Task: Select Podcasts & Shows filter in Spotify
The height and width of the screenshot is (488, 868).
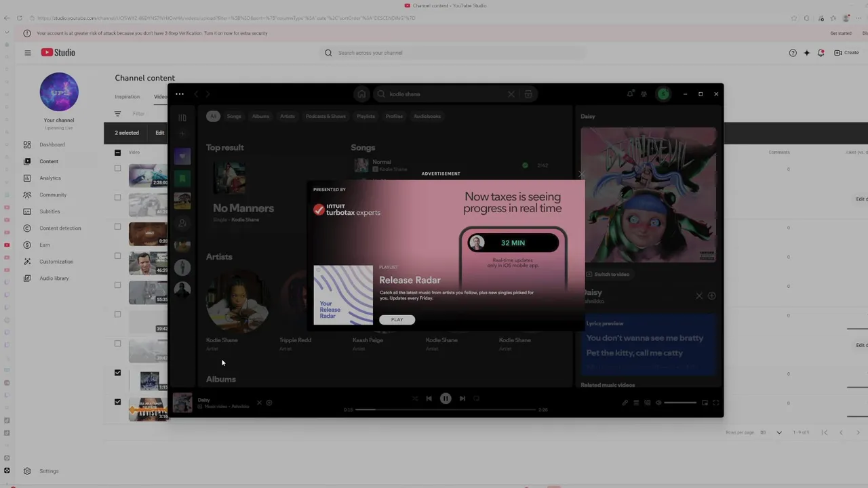Action: click(325, 117)
